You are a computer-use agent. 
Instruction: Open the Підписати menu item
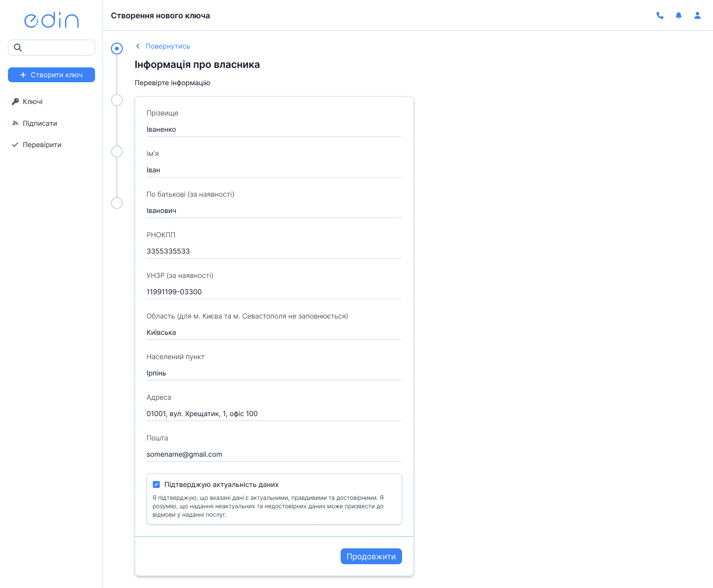(x=40, y=123)
